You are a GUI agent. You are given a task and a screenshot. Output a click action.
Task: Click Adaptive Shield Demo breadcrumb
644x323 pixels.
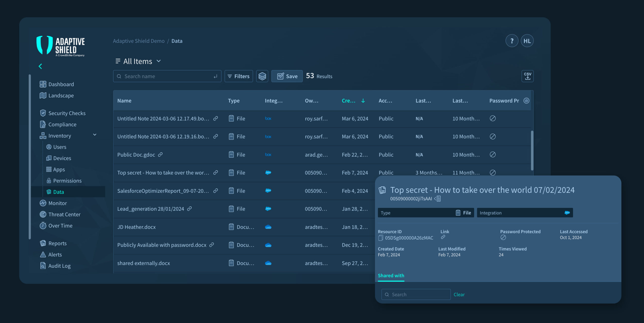pyautogui.click(x=139, y=41)
